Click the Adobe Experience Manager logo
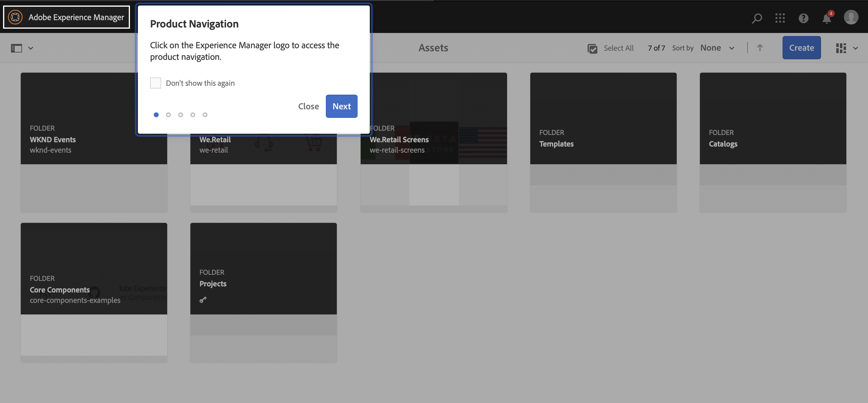 pos(15,17)
